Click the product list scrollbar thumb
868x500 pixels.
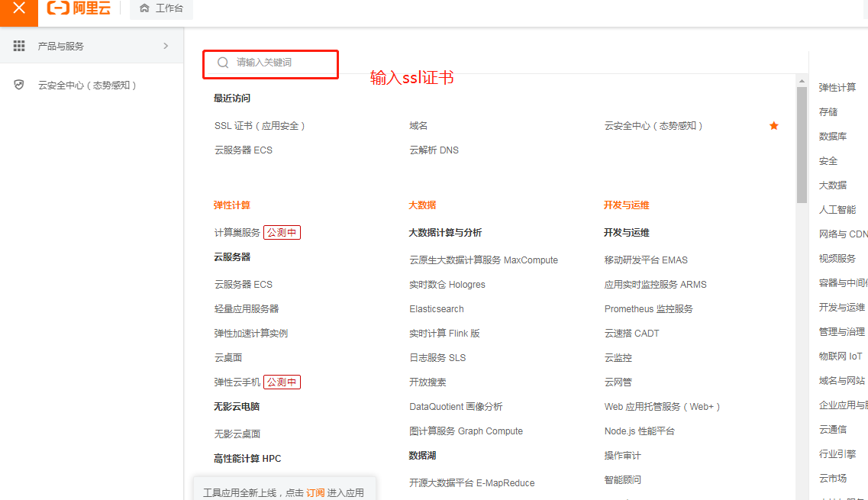(x=802, y=145)
